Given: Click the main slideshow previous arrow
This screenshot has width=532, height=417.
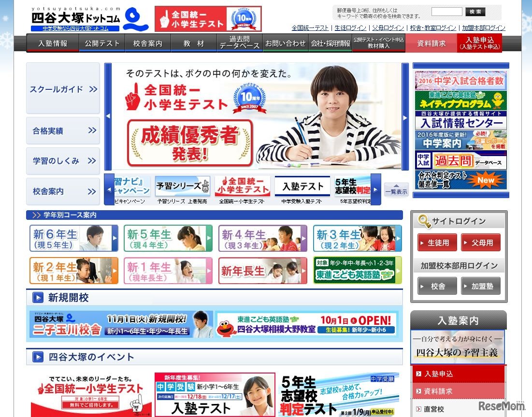Looking at the screenshot, I should pos(108,116).
